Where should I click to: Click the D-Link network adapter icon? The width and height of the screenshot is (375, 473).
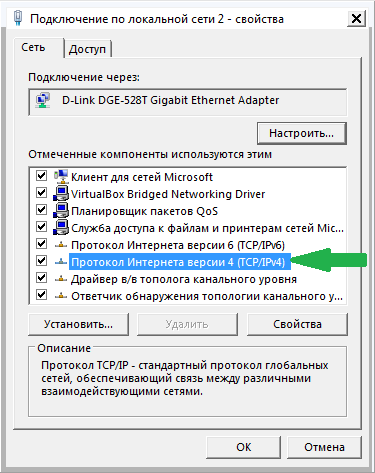[43, 100]
